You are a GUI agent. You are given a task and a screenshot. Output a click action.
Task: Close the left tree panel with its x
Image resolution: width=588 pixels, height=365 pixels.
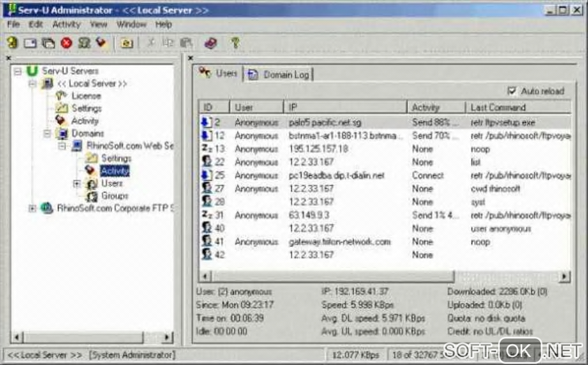tap(8, 58)
